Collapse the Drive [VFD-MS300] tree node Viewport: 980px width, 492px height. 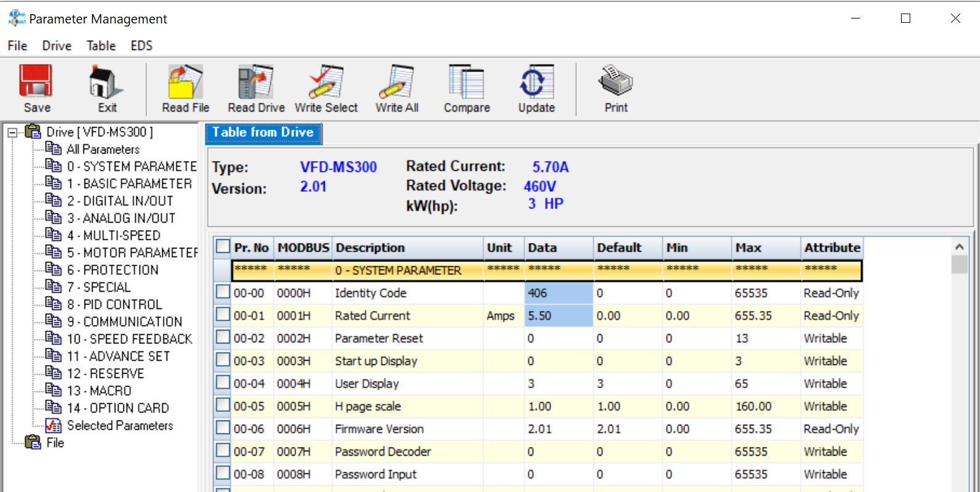coord(12,133)
